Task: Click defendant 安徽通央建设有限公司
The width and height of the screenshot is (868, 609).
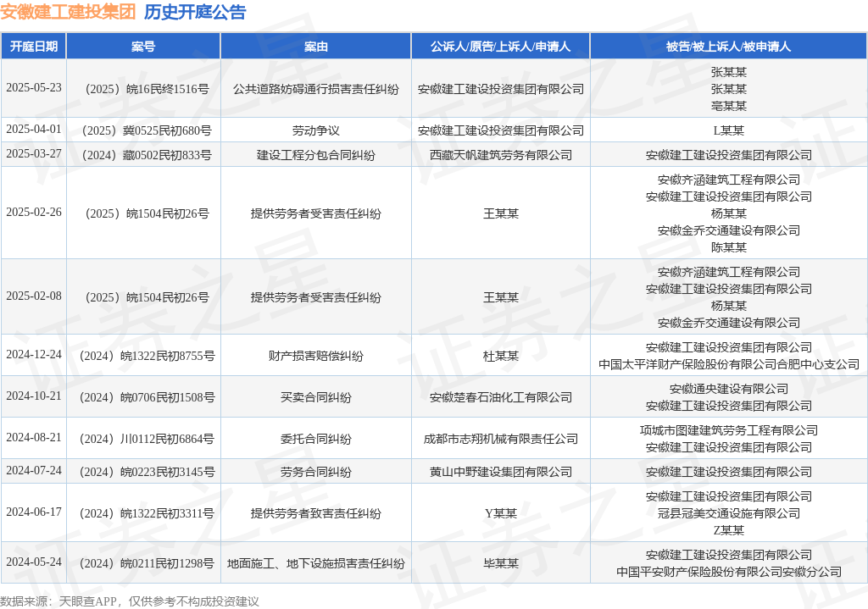Action: (x=728, y=389)
